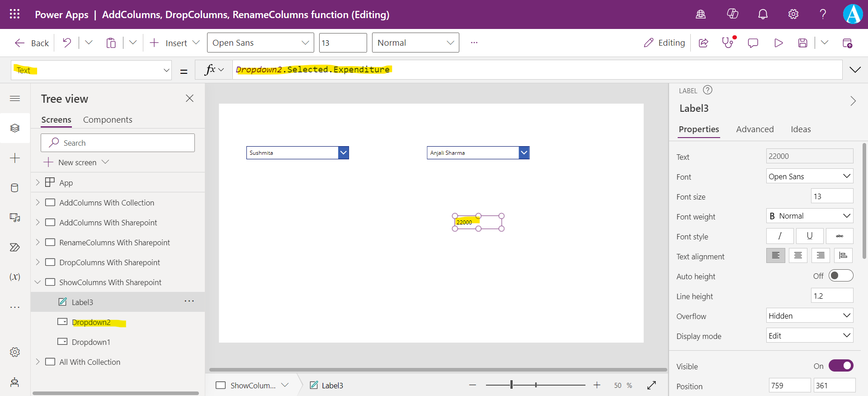Click the zoom slider handle
868x396 pixels.
(x=511, y=385)
